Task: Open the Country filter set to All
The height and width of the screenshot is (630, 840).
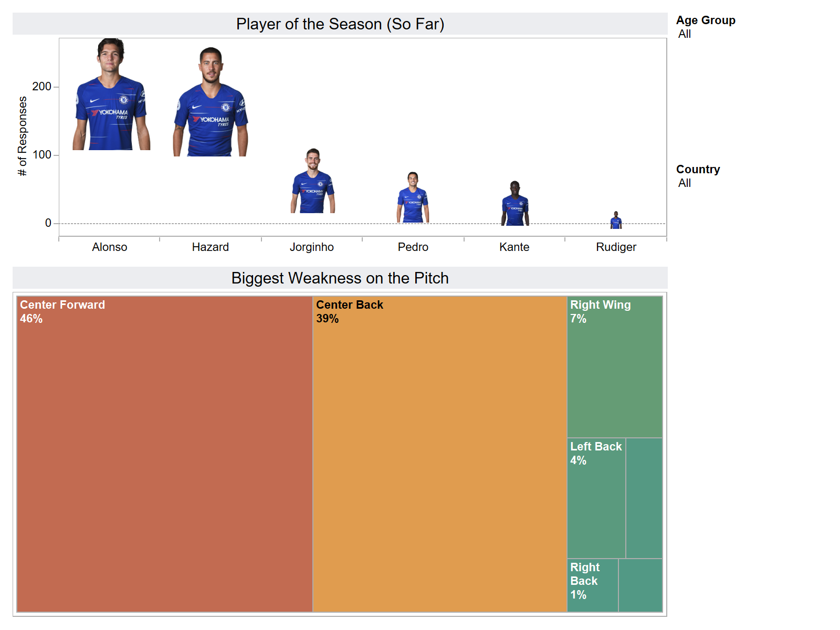Action: (685, 183)
